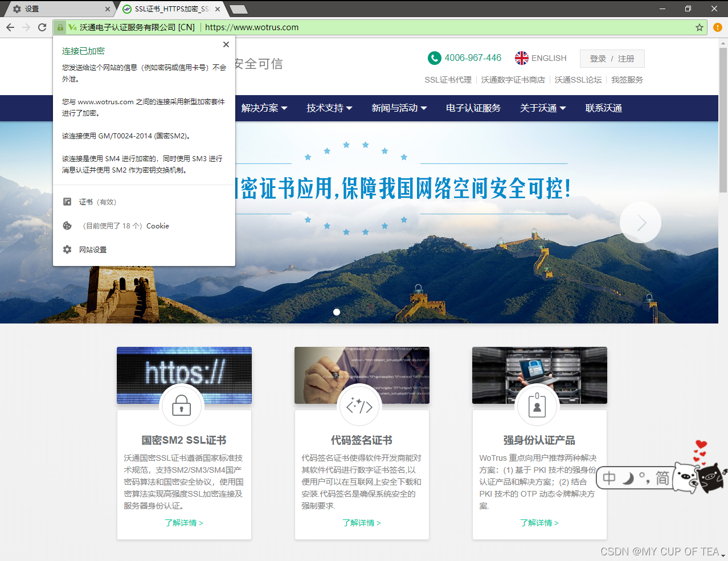Reload the page with the refresh icon
Screen dimensions: 728x561
coord(42,27)
